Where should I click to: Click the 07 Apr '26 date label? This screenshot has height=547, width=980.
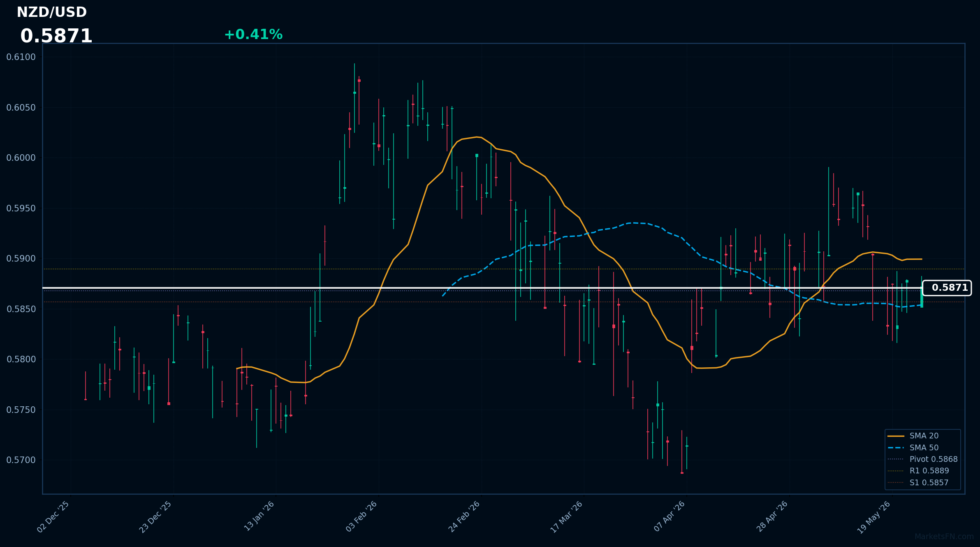[670, 516]
